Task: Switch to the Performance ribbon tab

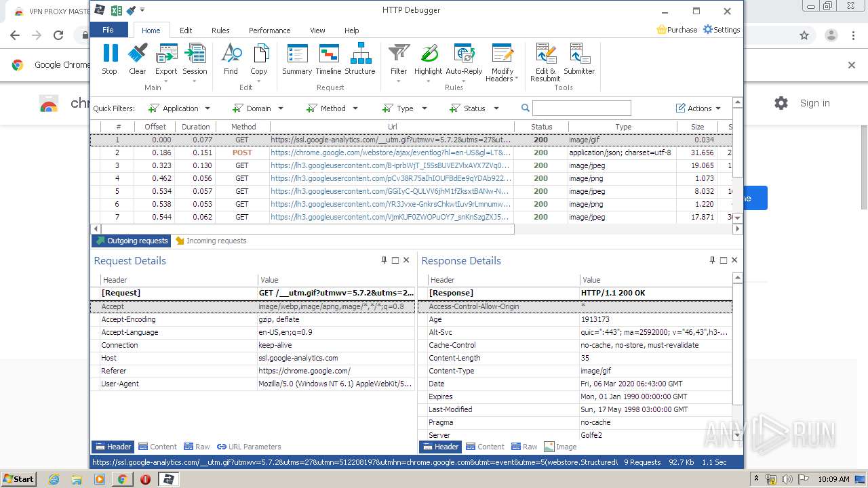Action: (269, 30)
